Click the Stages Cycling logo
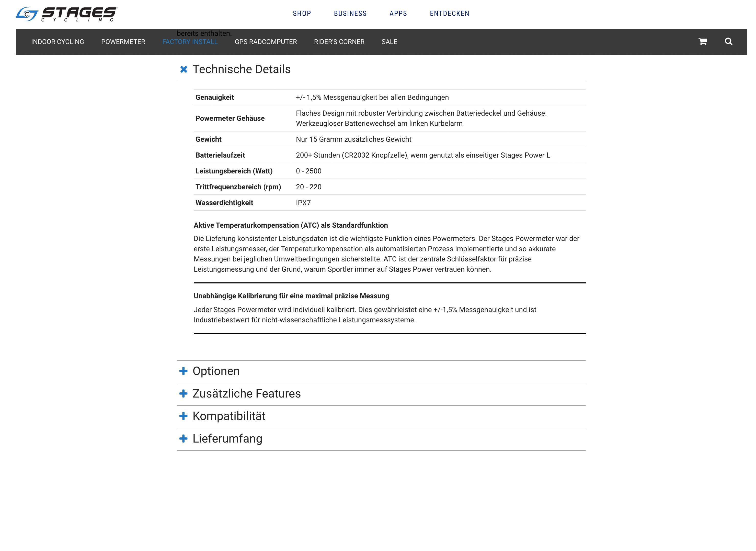 (67, 14)
